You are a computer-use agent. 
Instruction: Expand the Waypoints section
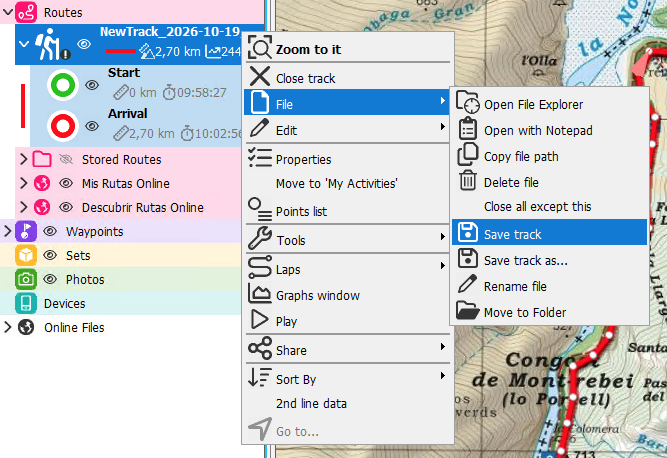point(7,231)
